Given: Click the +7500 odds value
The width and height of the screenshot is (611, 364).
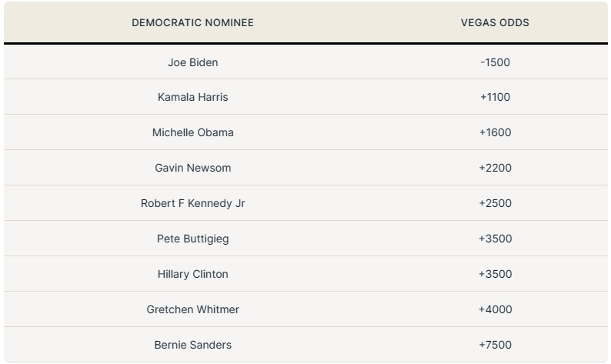Looking at the screenshot, I should (x=495, y=346).
